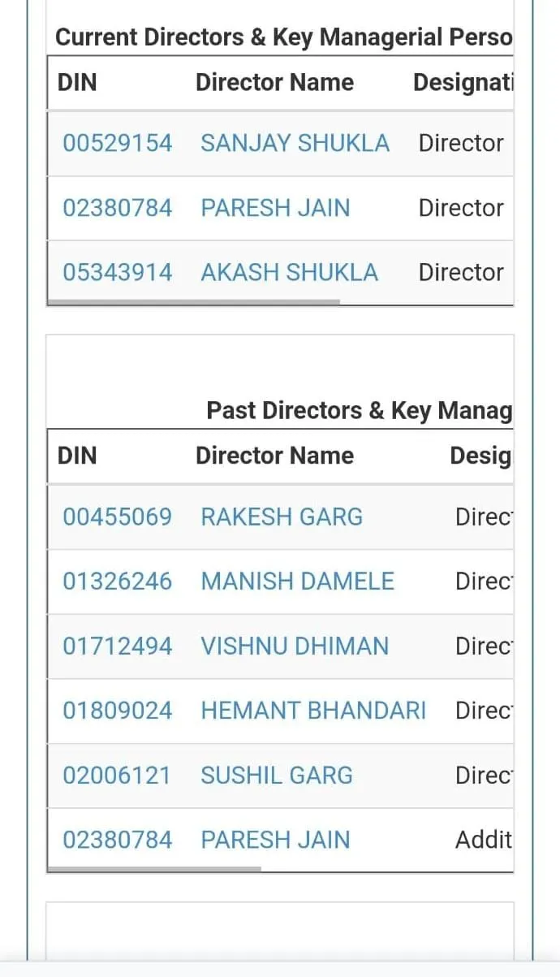Click the RAKESH GARG name link
Viewport: 560px width, 977px height.
282,517
